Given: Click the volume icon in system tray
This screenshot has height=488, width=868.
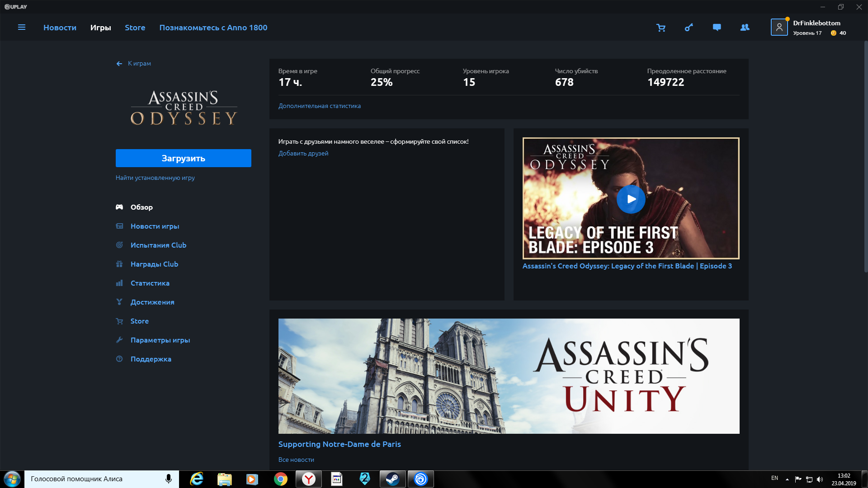Looking at the screenshot, I should (x=820, y=479).
